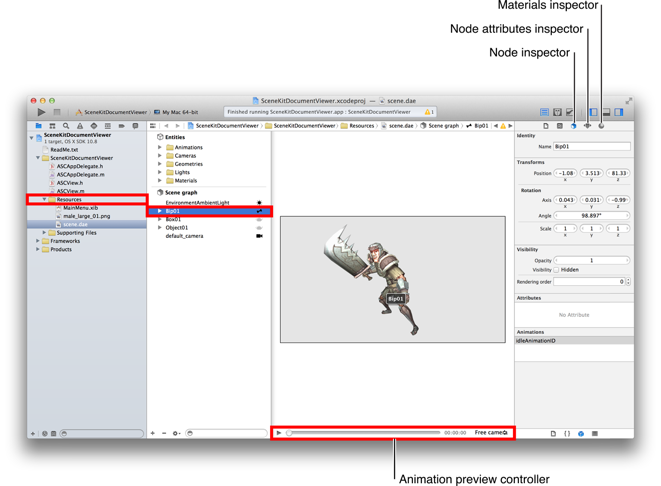Image resolution: width=661 pixels, height=486 pixels.
Task: Click the Name field containing Bip01
Action: tap(592, 147)
